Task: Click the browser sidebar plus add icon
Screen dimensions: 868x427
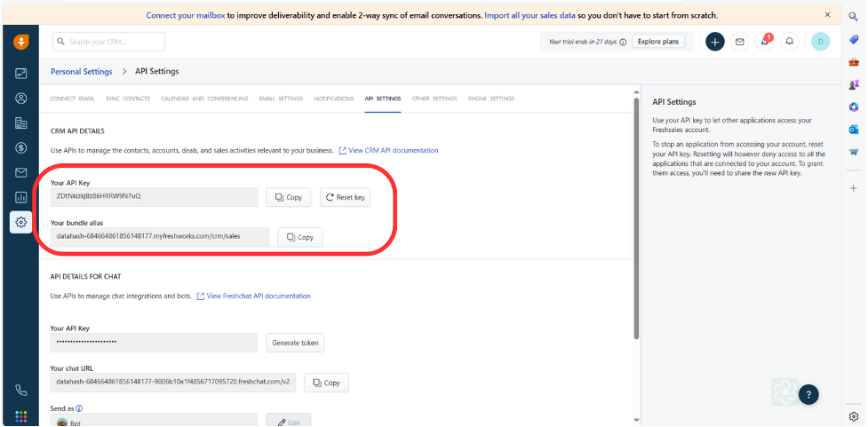Action: [853, 188]
